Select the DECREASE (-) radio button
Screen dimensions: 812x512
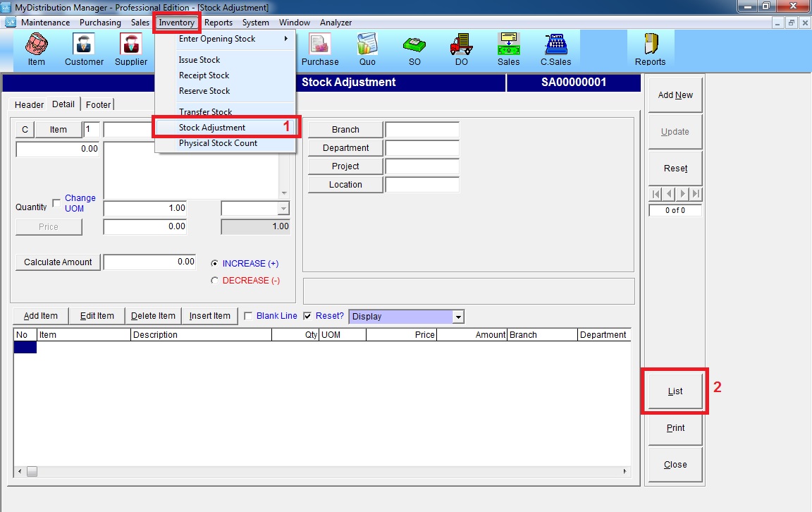click(214, 281)
